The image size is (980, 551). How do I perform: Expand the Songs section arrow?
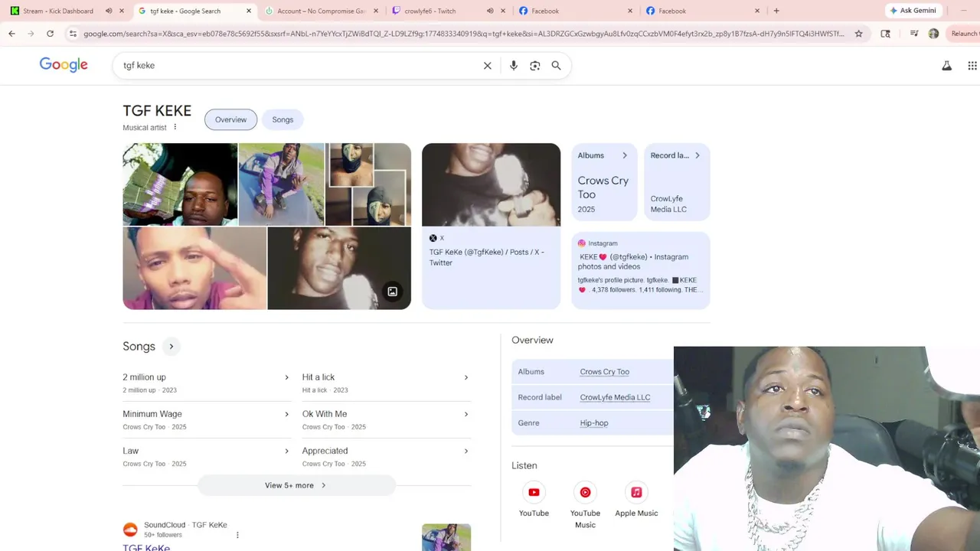coord(171,347)
